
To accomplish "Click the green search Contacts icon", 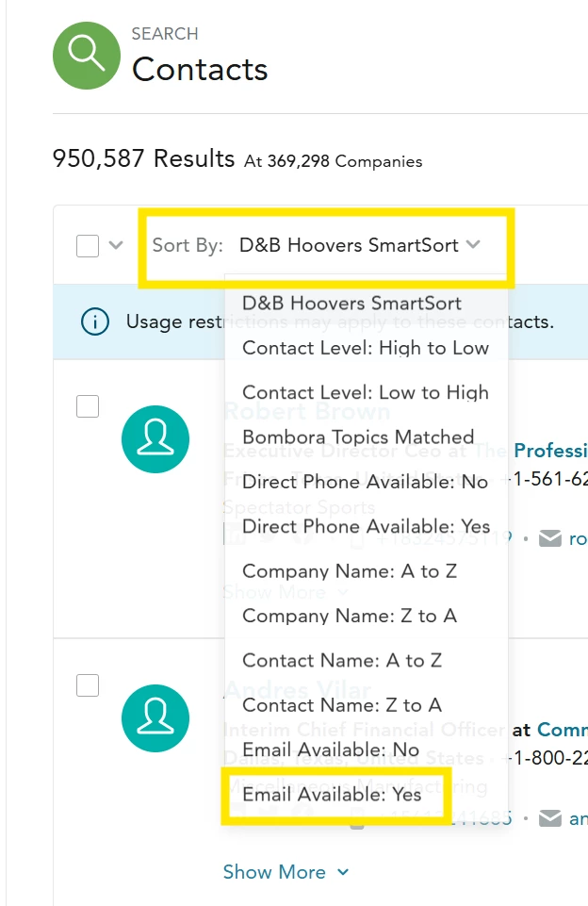I will coord(87,56).
